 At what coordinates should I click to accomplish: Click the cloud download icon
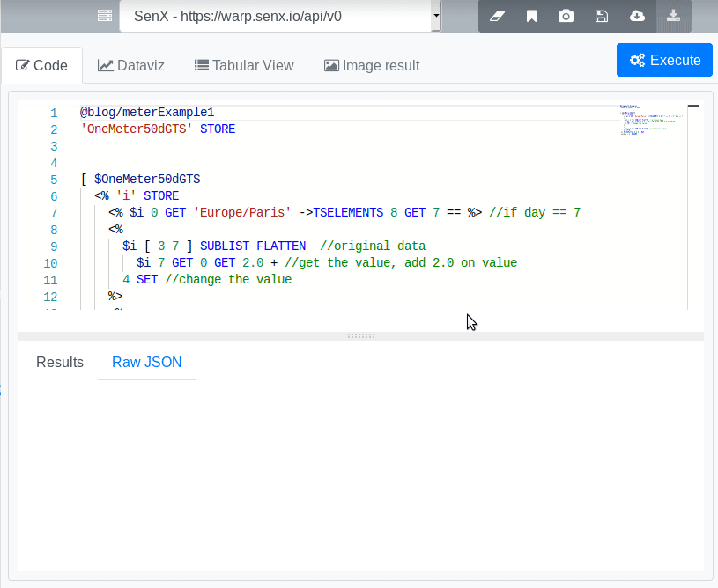coord(637,17)
